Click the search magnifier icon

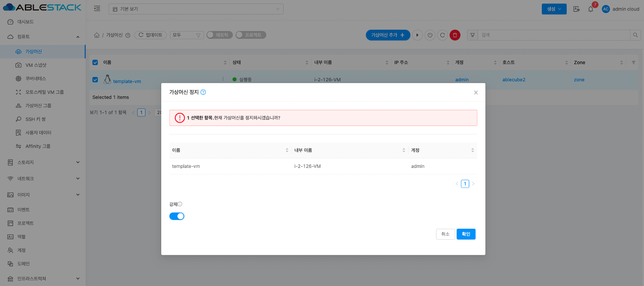[x=636, y=35]
